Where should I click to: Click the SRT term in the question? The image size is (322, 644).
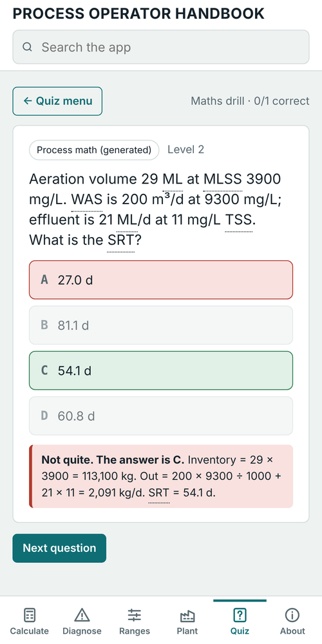121,240
